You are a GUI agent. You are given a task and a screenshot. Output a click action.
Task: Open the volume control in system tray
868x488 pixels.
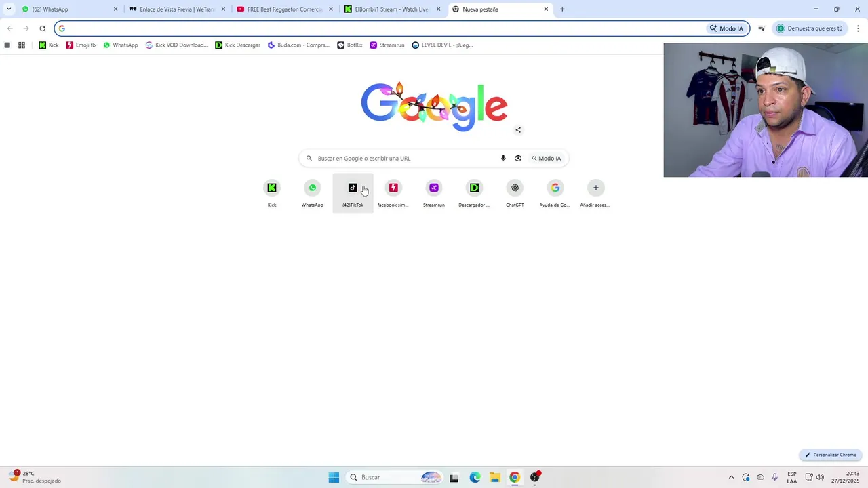point(821,477)
